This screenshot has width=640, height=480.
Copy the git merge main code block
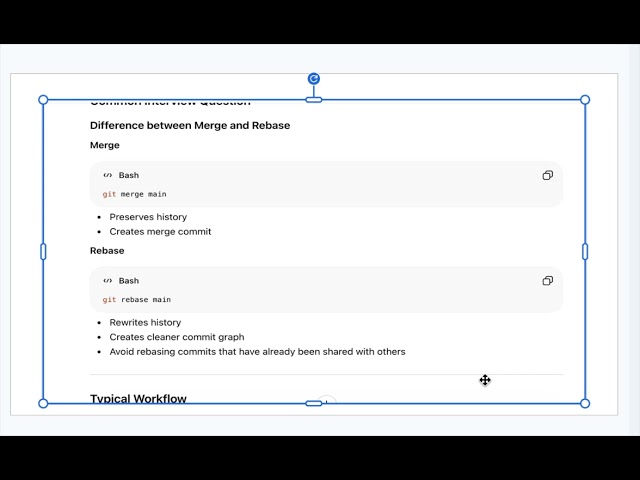[x=547, y=176]
